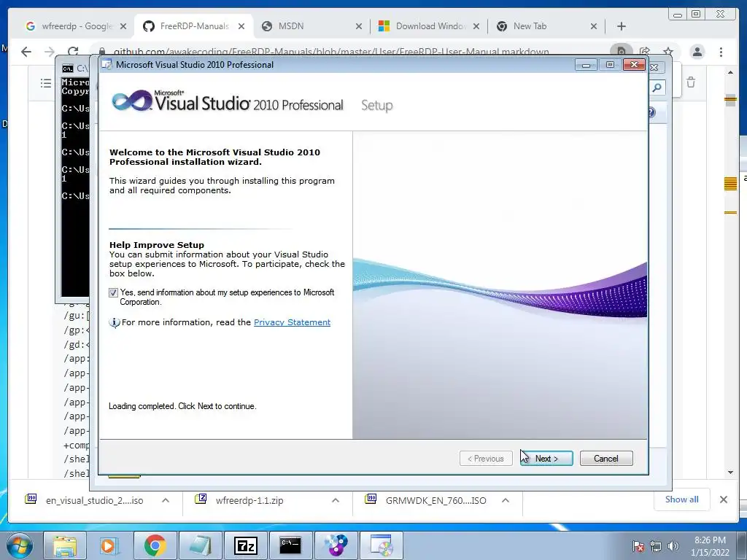Expand en_visual_studio iso download options

coord(166,500)
